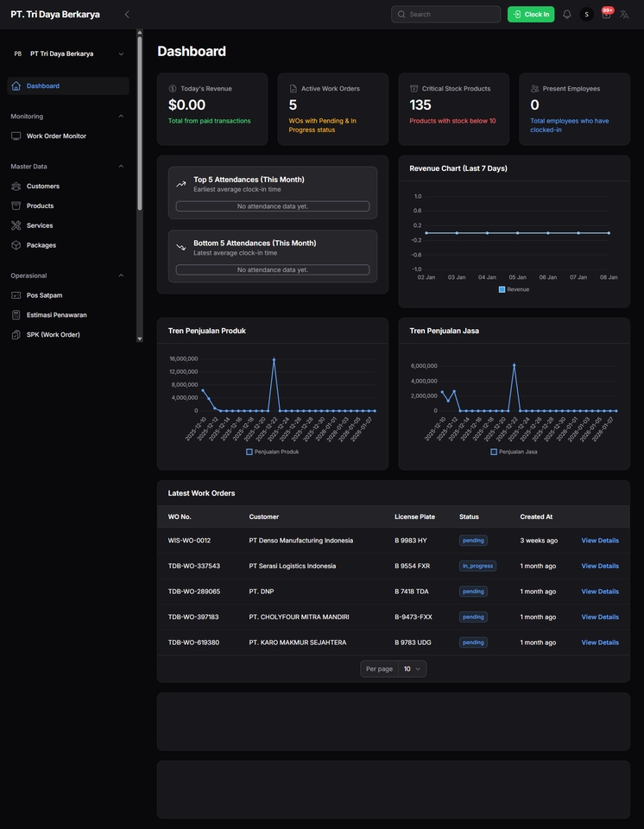Collapse the sidebar using the left chevron
Viewport: 644px width, 829px height.
coord(127,15)
